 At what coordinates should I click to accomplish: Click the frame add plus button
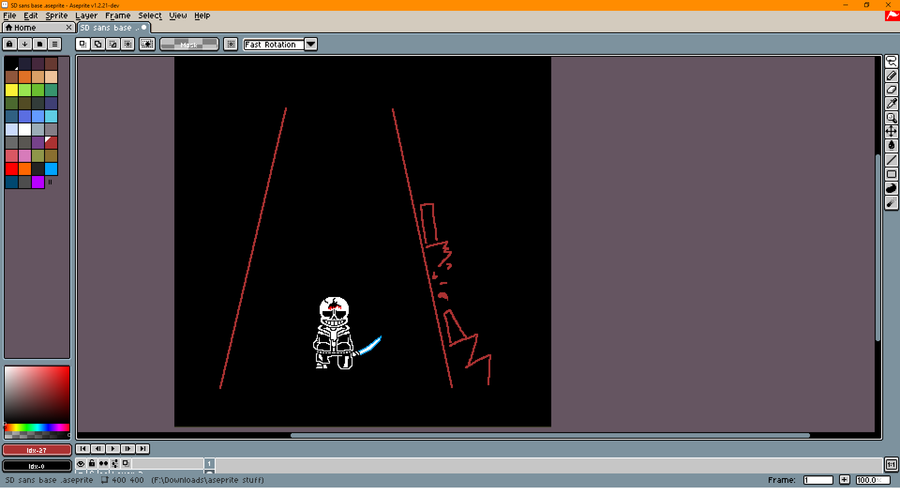844,480
